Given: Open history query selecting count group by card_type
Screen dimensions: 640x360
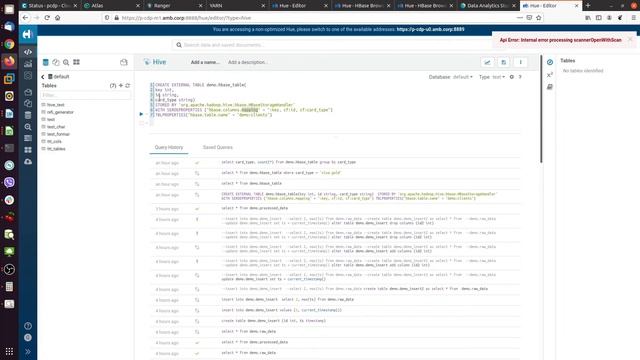Looking at the screenshot, I should pyautogui.click(x=289, y=162).
